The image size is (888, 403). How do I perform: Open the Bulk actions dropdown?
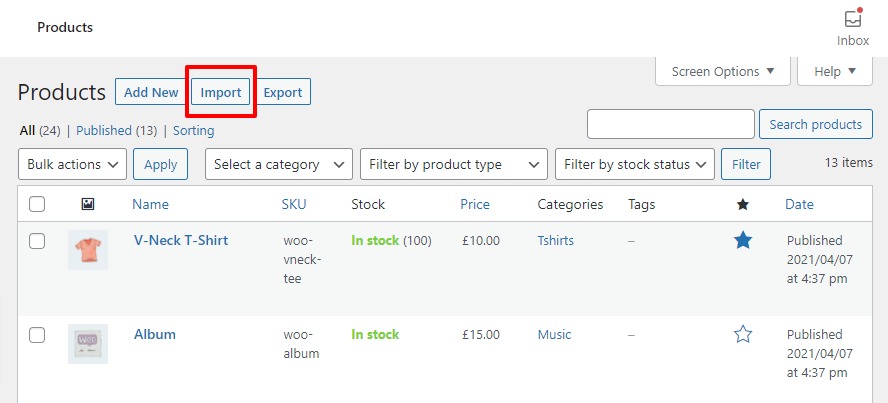pos(73,164)
